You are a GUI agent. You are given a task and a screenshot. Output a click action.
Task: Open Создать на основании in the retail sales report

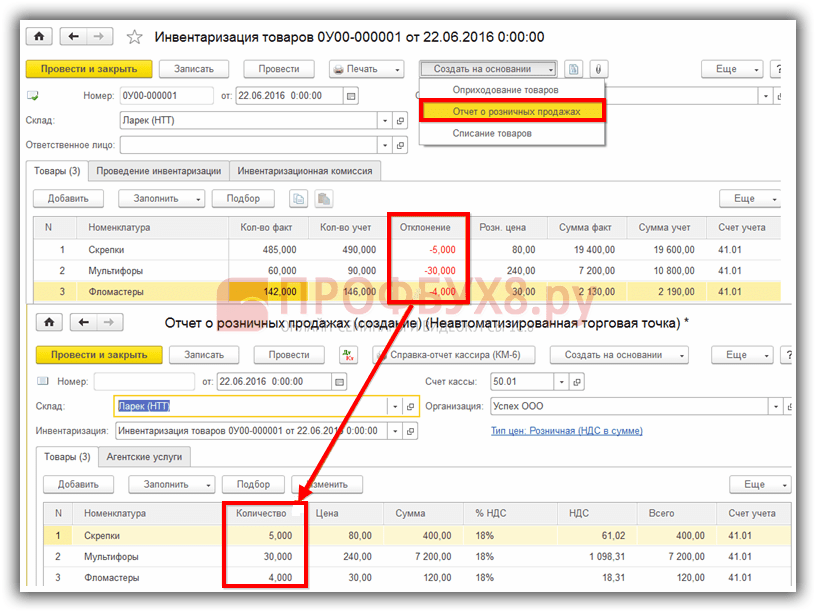[x=619, y=355]
